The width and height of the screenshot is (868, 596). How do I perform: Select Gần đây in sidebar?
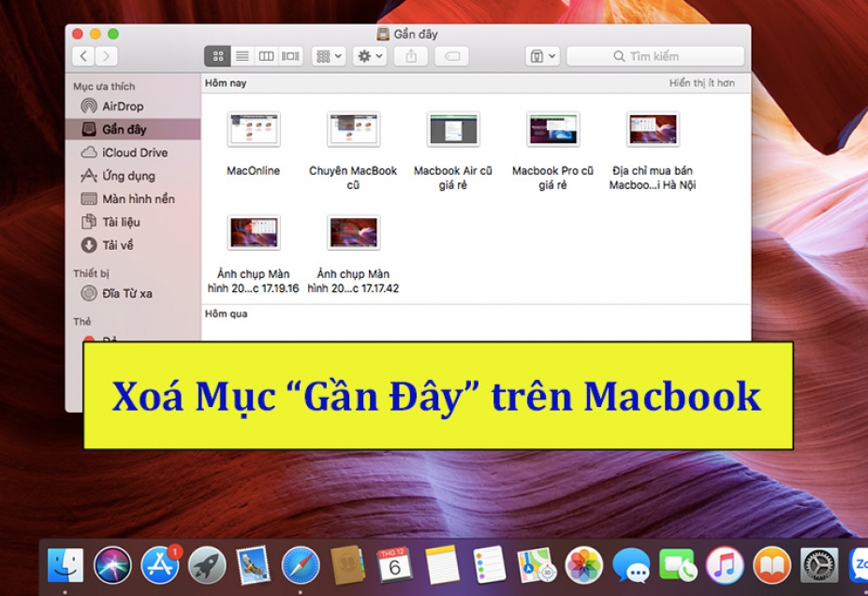(x=133, y=129)
